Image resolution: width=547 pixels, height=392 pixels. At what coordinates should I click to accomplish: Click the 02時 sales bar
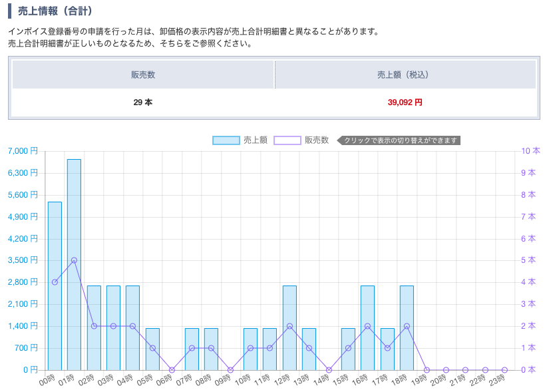(x=94, y=328)
